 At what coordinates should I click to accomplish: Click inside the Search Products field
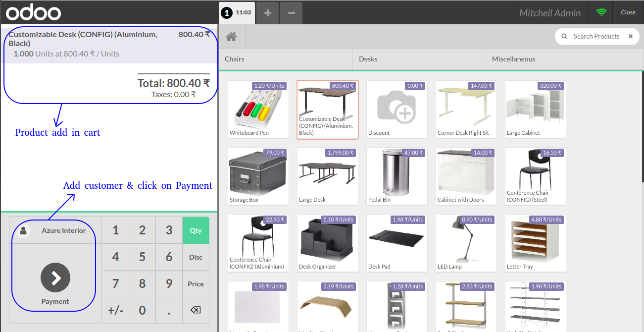coord(596,36)
